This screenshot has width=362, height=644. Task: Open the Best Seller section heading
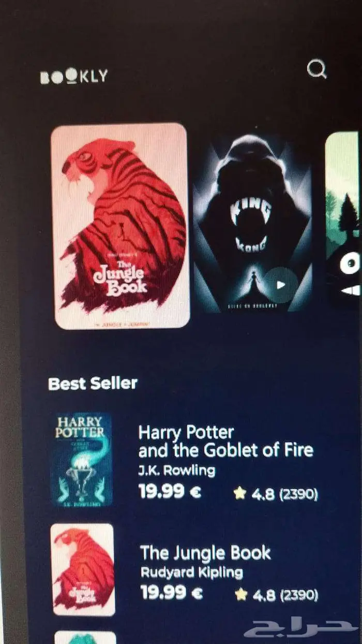(x=93, y=384)
